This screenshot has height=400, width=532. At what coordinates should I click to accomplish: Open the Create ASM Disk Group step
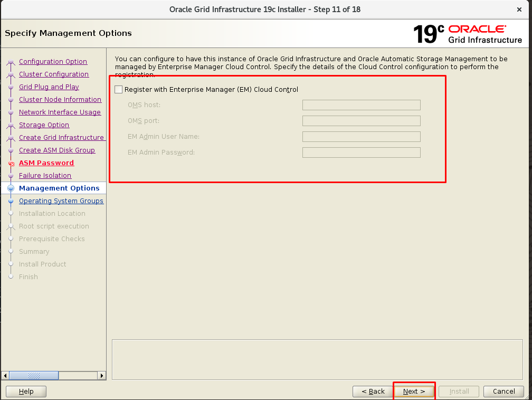point(57,150)
